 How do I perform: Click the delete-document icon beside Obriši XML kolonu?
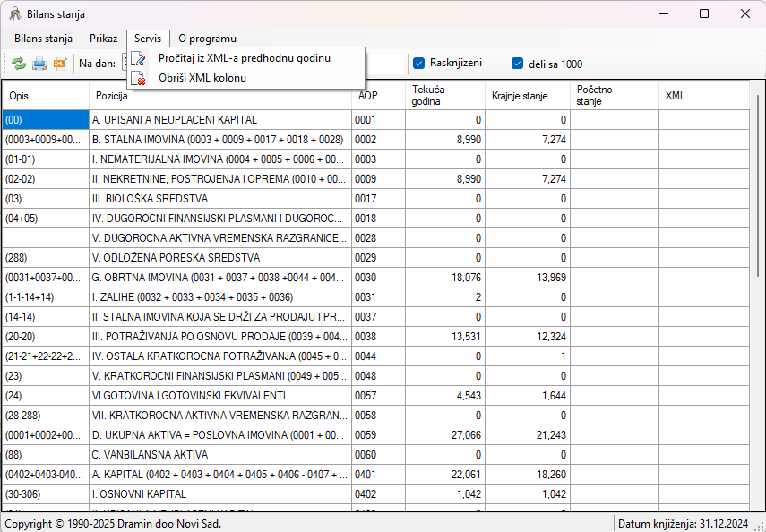[139, 78]
